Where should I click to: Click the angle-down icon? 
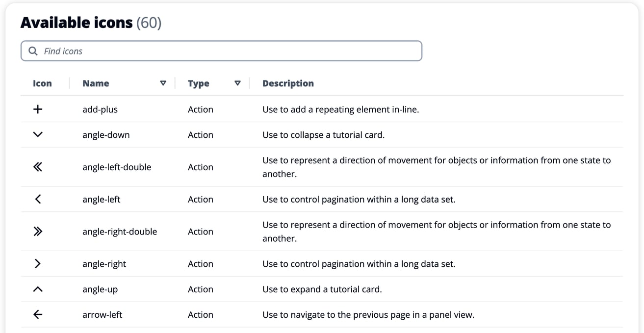38,135
